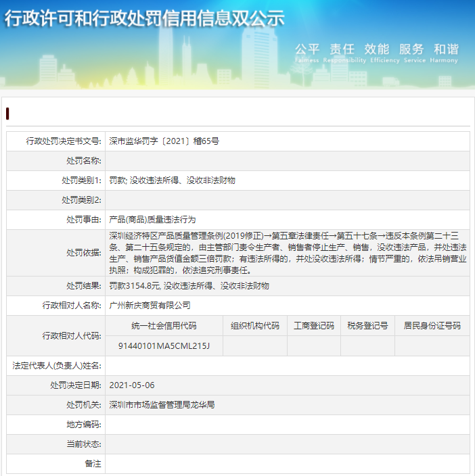
Task: Click the banner word 服务 Service
Action: 414,53
